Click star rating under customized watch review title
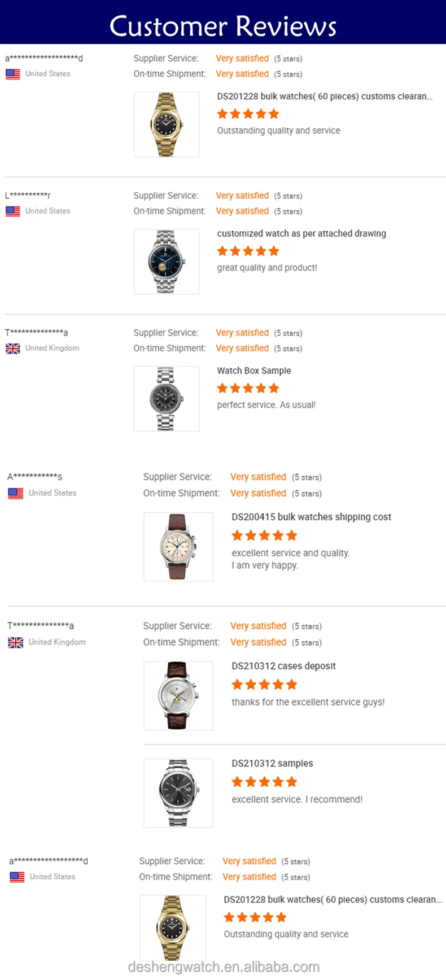 tap(248, 251)
